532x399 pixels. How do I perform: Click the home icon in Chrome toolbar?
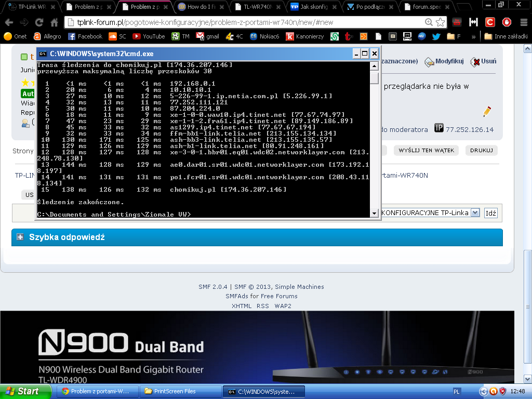pyautogui.click(x=54, y=22)
